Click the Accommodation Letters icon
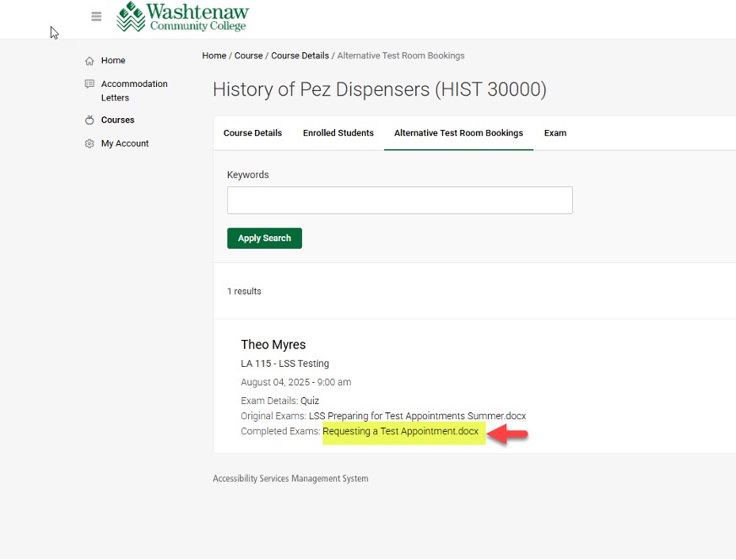The width and height of the screenshot is (736, 560). [89, 84]
